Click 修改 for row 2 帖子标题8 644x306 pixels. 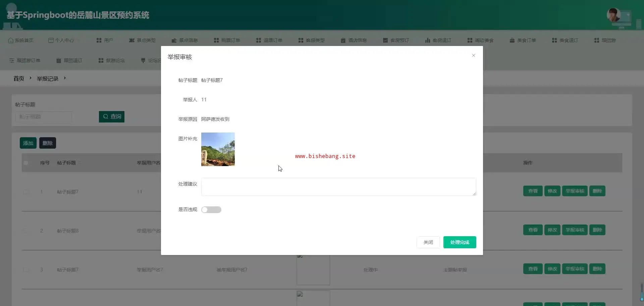click(552, 230)
